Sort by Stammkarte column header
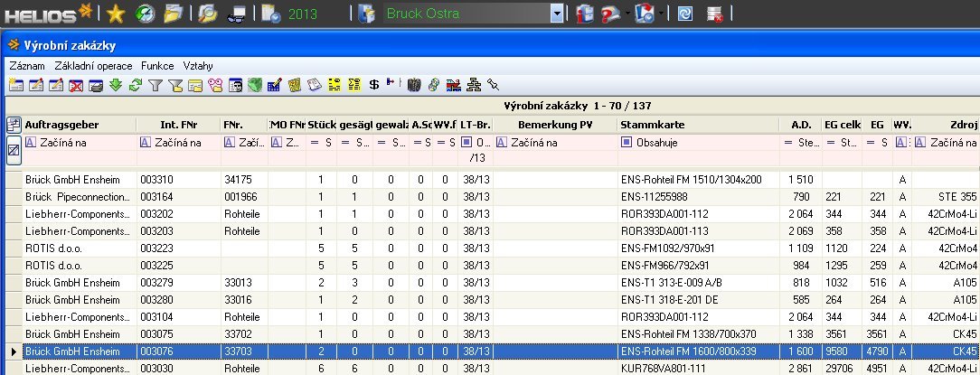The height and width of the screenshot is (375, 980). pos(699,125)
